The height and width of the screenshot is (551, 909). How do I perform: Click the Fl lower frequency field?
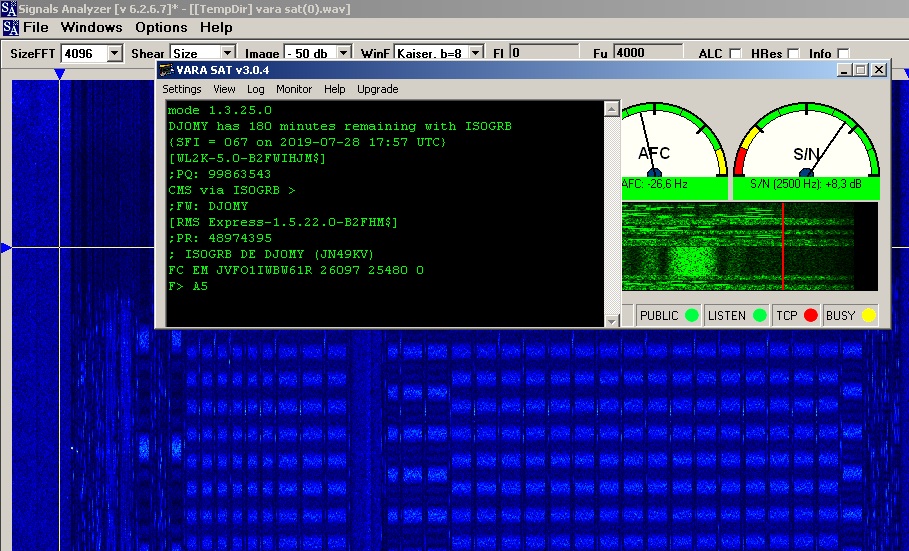(544, 53)
